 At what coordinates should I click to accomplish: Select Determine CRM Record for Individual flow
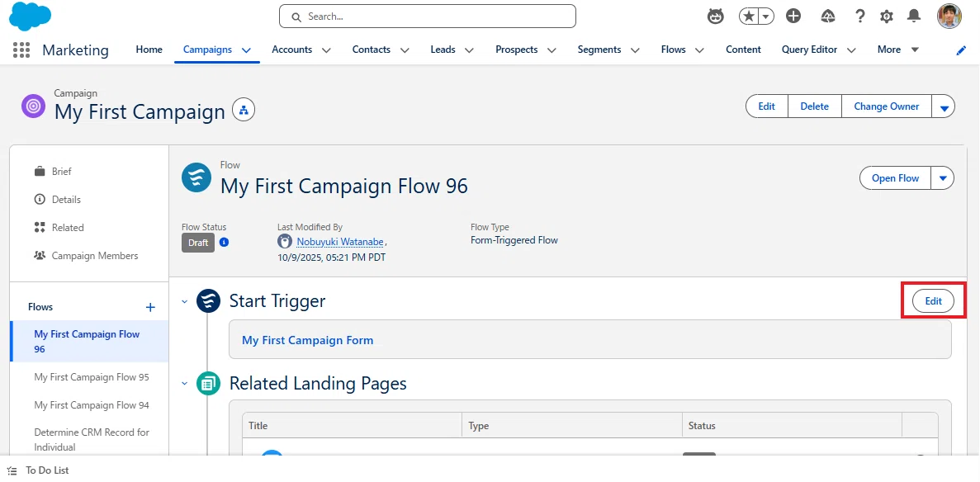tap(92, 439)
